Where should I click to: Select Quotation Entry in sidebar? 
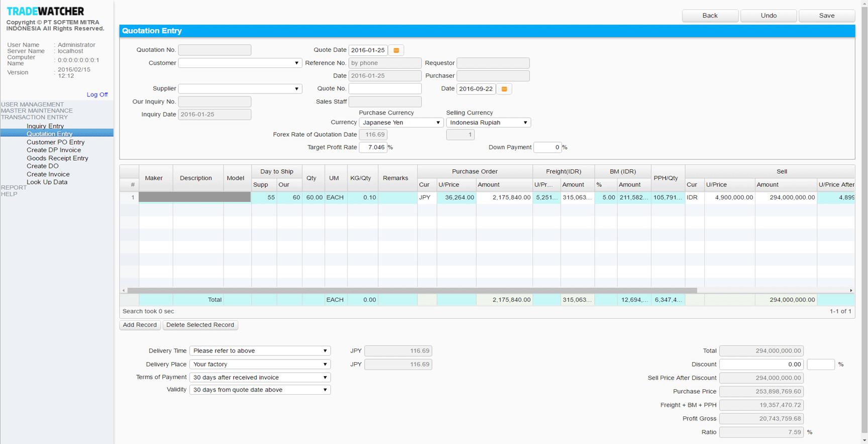coord(57,134)
